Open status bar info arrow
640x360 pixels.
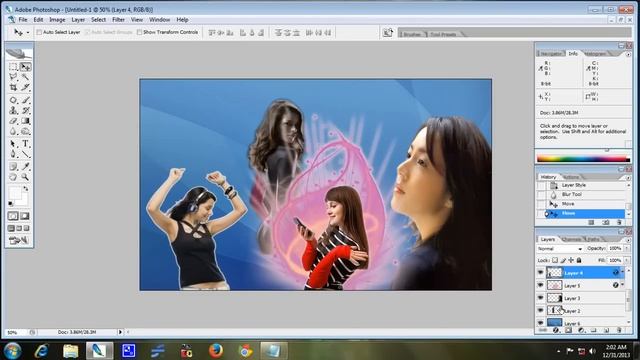click(x=120, y=332)
